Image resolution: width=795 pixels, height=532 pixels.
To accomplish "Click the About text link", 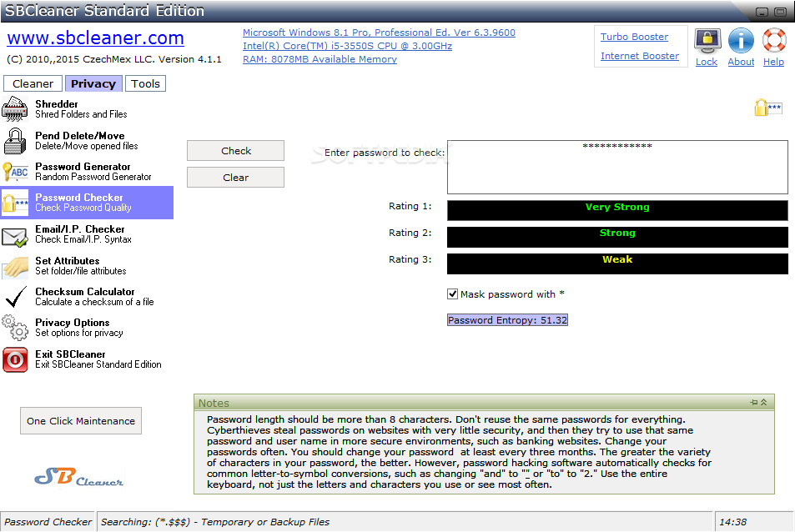I will coord(741,62).
